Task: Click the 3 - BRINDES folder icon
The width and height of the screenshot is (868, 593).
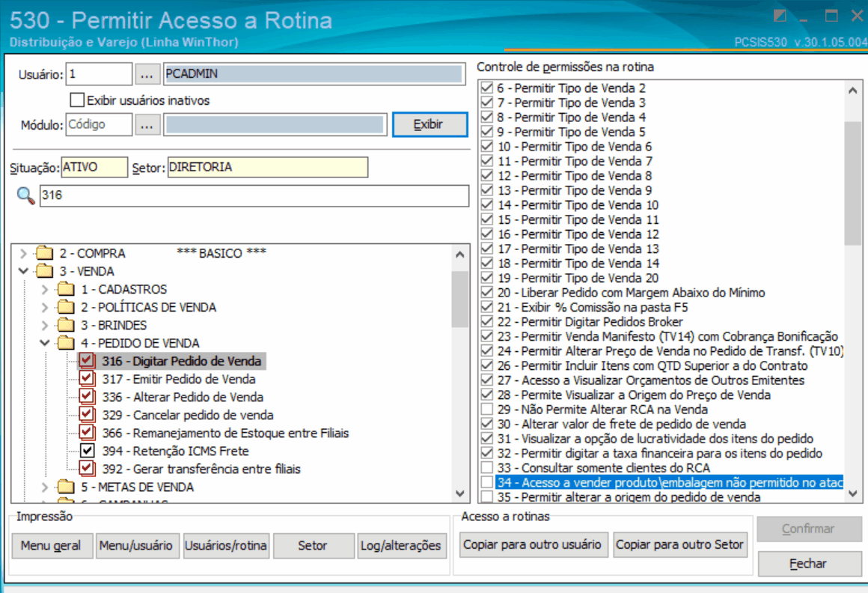Action: (66, 325)
